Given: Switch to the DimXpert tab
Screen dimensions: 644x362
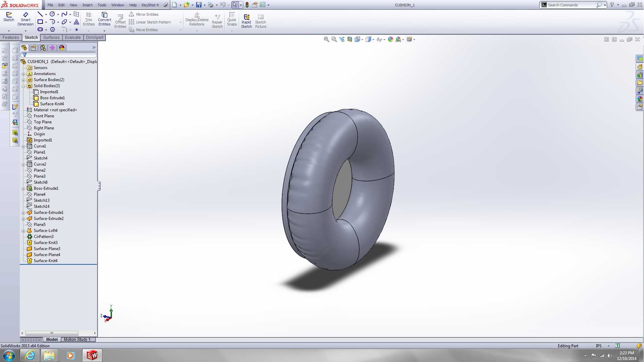Looking at the screenshot, I should [95, 38].
